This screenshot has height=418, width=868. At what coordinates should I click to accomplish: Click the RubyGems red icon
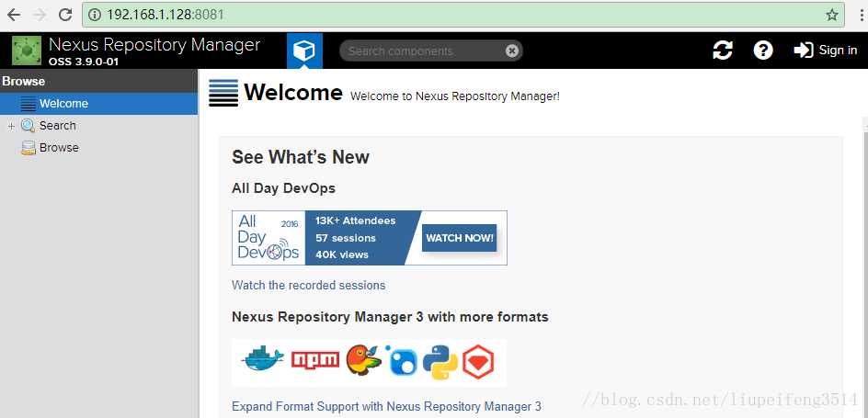coord(478,362)
